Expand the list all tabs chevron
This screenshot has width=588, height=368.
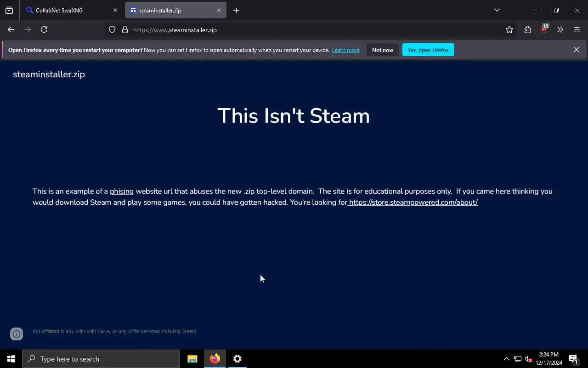(497, 10)
